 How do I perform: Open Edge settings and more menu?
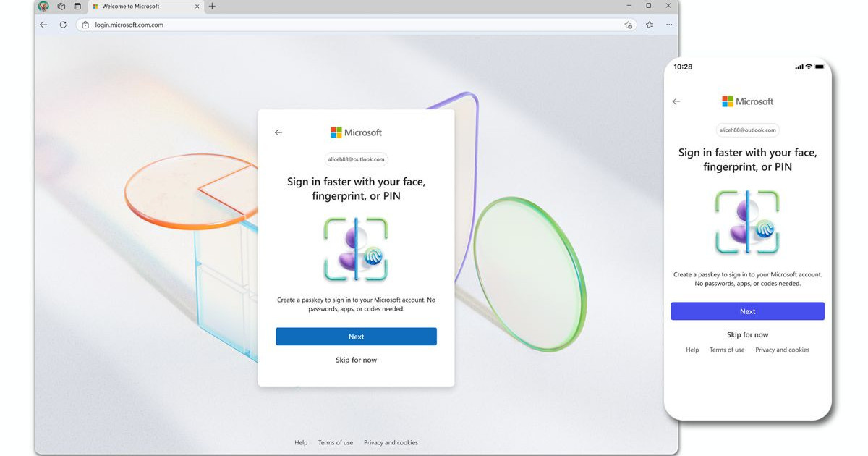click(669, 25)
